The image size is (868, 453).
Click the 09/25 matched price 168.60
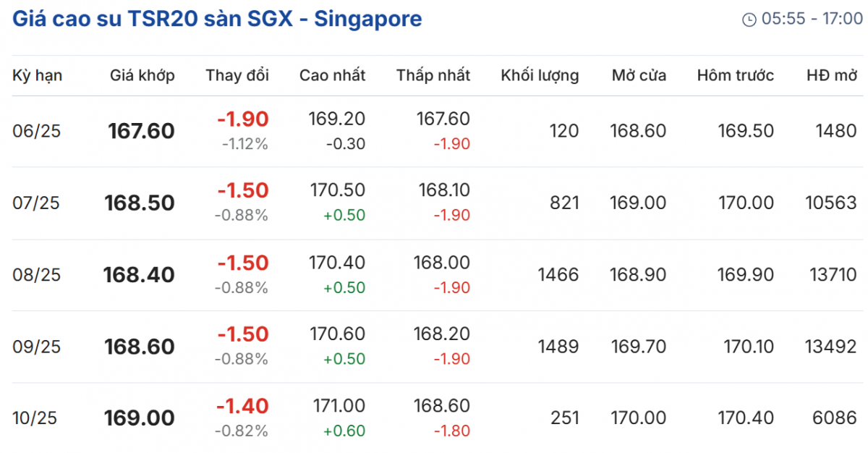tap(140, 347)
